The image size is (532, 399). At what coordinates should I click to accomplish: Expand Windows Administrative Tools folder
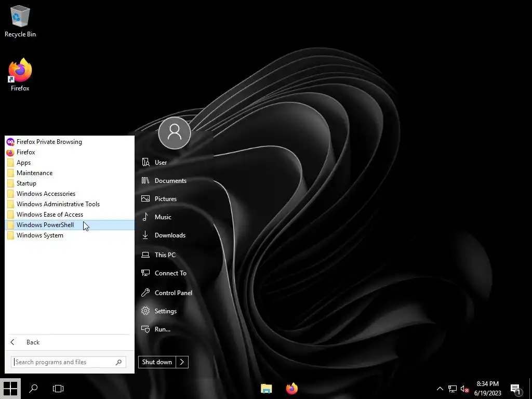70,204
